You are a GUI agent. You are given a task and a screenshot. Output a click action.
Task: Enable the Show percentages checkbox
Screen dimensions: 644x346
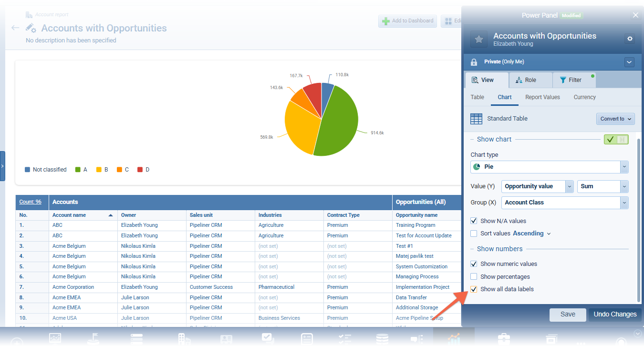(x=474, y=277)
